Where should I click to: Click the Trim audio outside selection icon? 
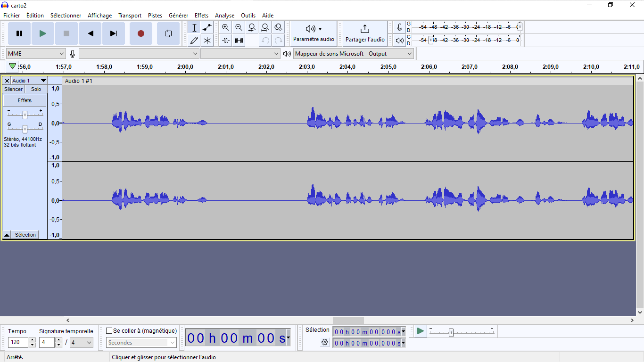coord(226,41)
